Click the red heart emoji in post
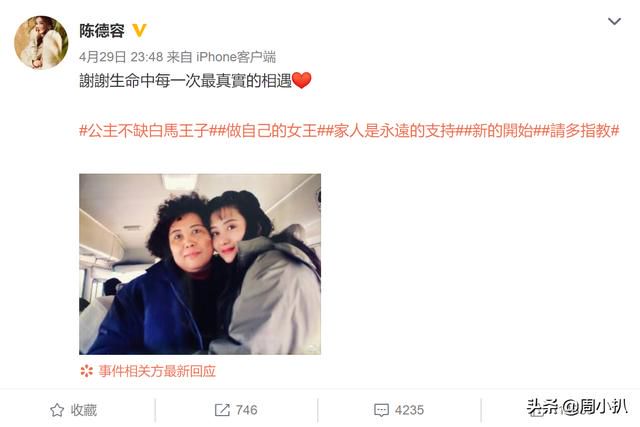Screen dimensions: 640x427 (302, 80)
